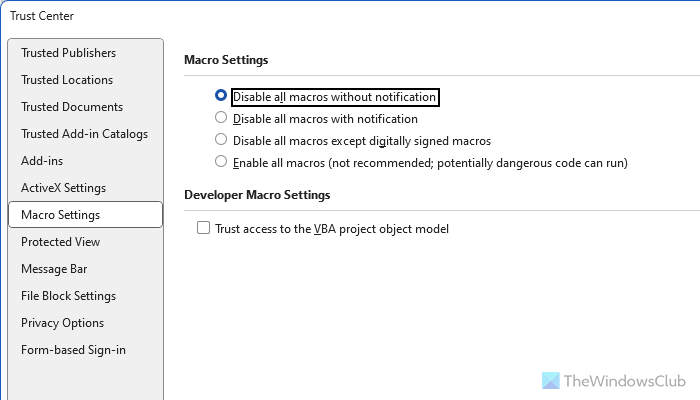
Task: Click the Developer Macro Settings heading
Action: coord(257,195)
